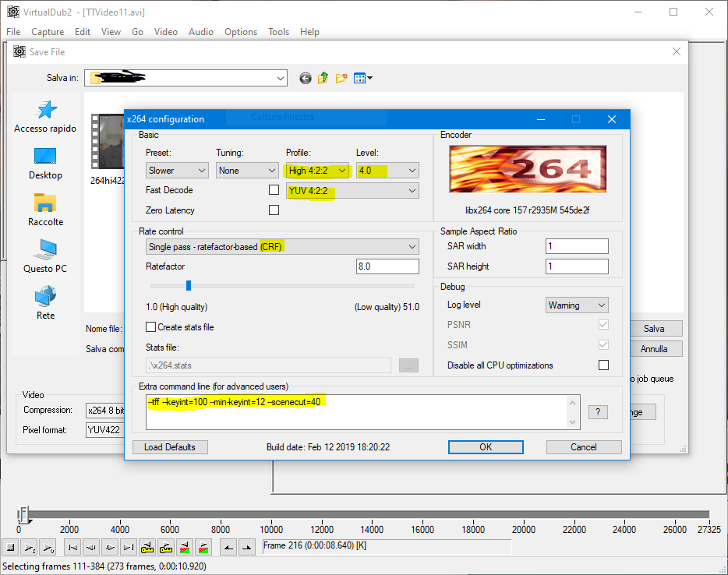This screenshot has width=728, height=575.
Task: Open the Preset dropdown showing Slower
Action: [177, 170]
